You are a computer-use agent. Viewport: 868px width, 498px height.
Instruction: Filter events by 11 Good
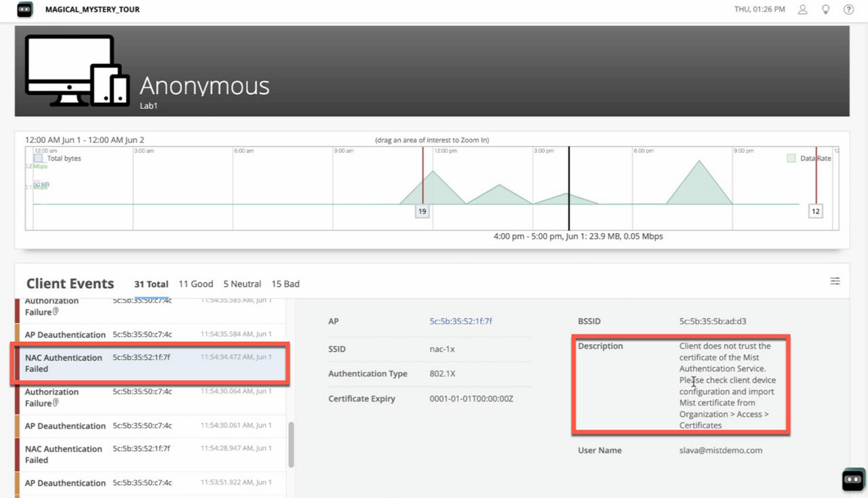coord(195,284)
